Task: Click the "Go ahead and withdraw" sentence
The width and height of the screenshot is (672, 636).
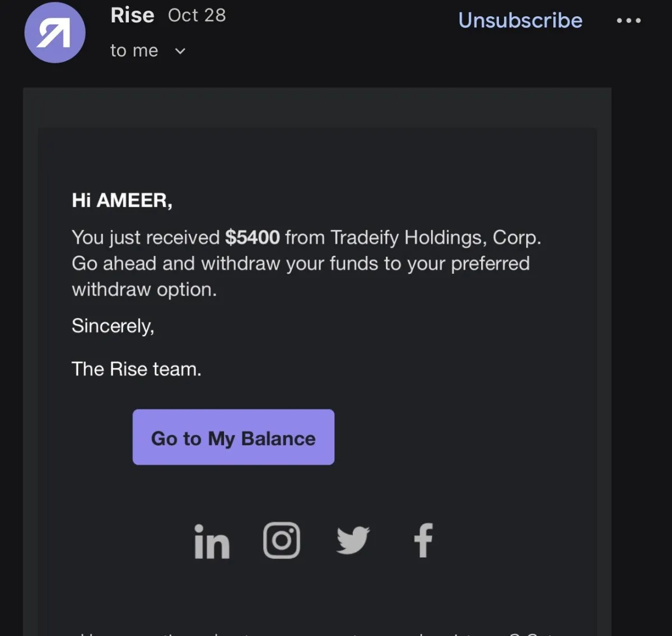Action: tap(301, 263)
